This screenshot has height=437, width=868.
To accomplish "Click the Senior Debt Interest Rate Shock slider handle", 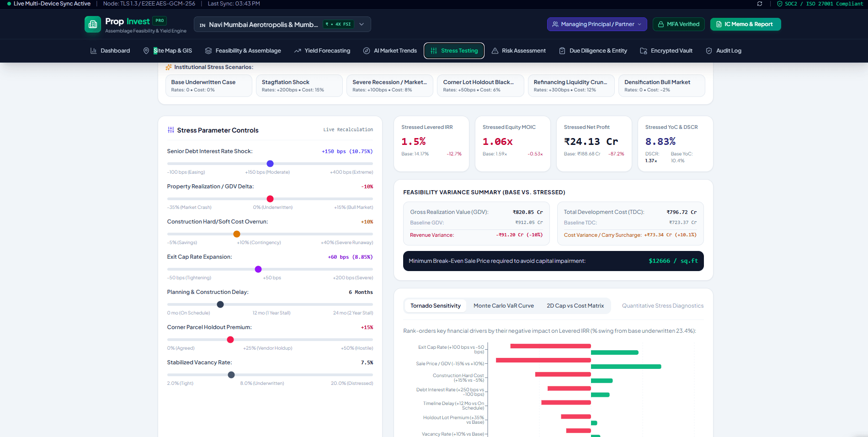I will [x=270, y=164].
